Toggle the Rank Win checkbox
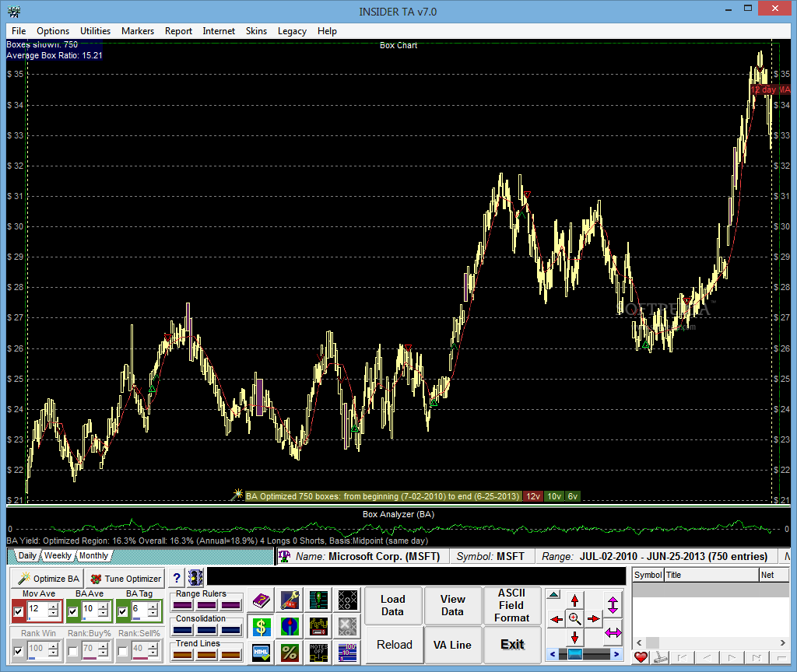The height and width of the screenshot is (672, 797). pyautogui.click(x=19, y=651)
